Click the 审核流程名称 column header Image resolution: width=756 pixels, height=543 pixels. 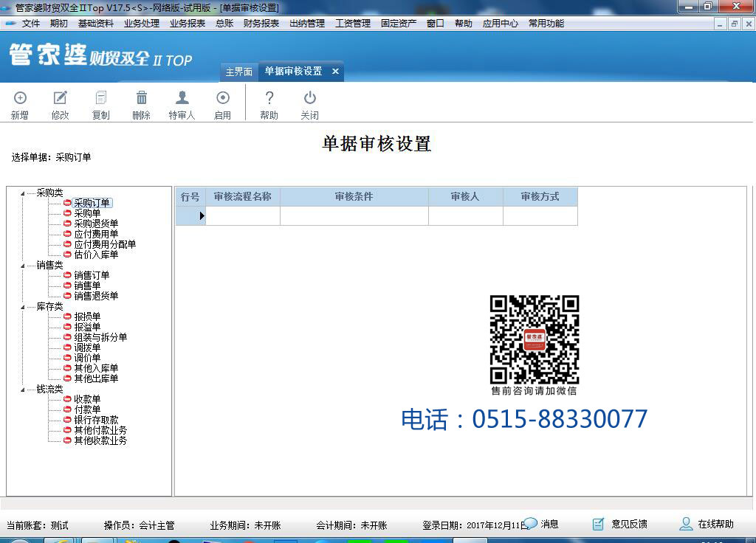click(242, 196)
